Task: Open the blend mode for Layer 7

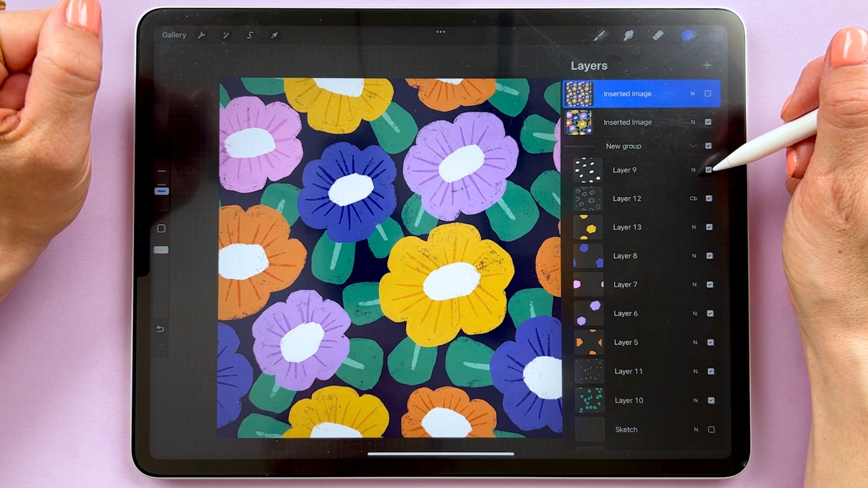Action: pos(694,284)
